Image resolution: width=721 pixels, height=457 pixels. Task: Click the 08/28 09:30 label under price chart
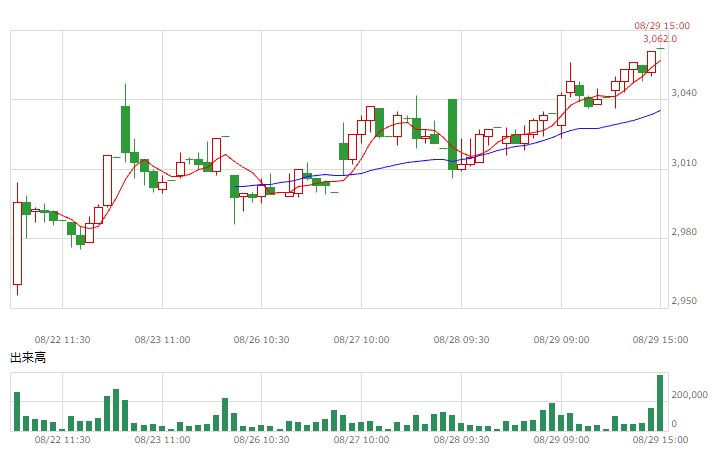461,340
